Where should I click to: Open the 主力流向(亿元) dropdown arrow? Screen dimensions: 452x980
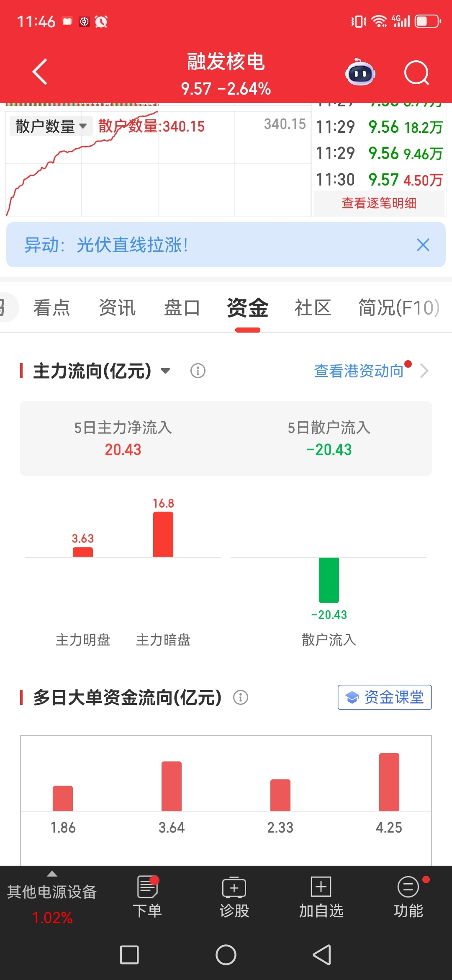click(x=166, y=371)
